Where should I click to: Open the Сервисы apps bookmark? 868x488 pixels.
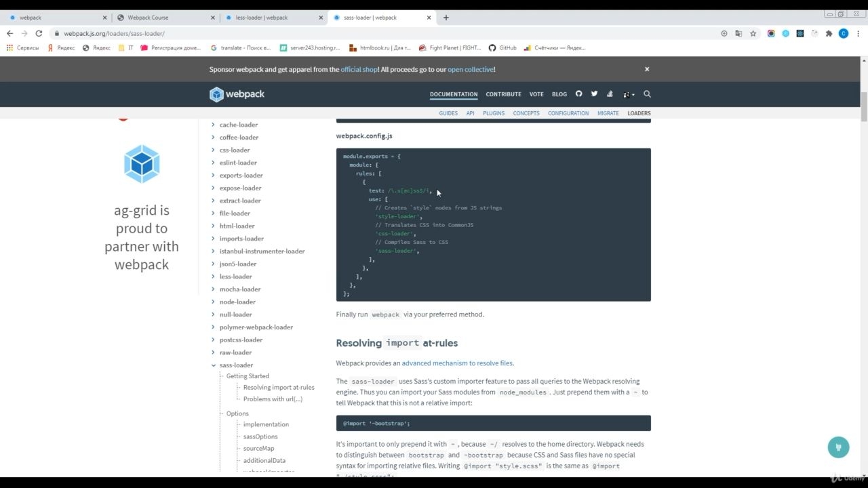point(23,48)
